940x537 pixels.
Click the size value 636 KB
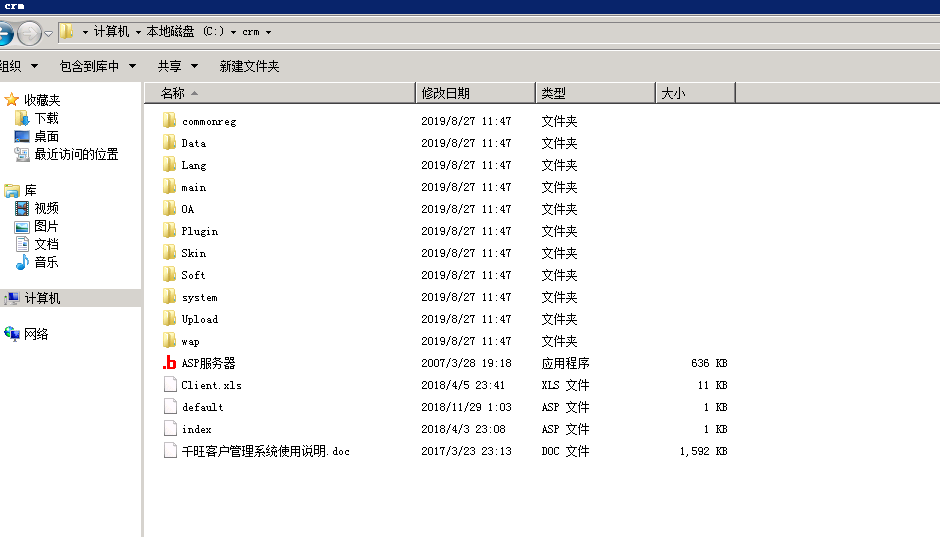point(709,363)
